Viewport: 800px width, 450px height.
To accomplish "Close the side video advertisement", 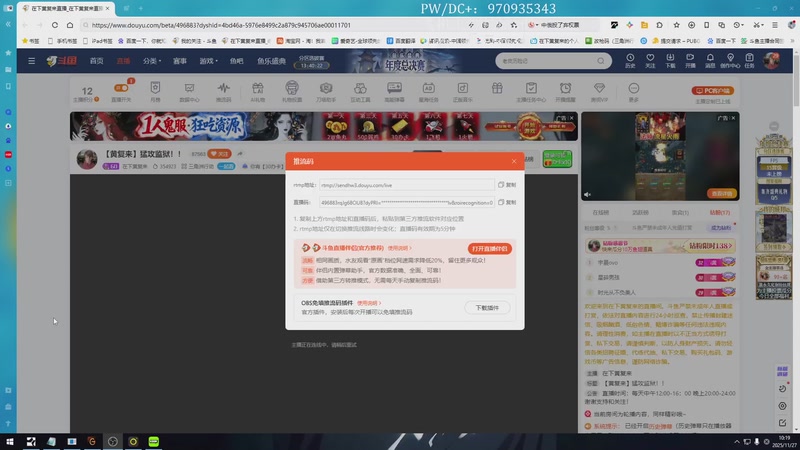I will (x=733, y=118).
